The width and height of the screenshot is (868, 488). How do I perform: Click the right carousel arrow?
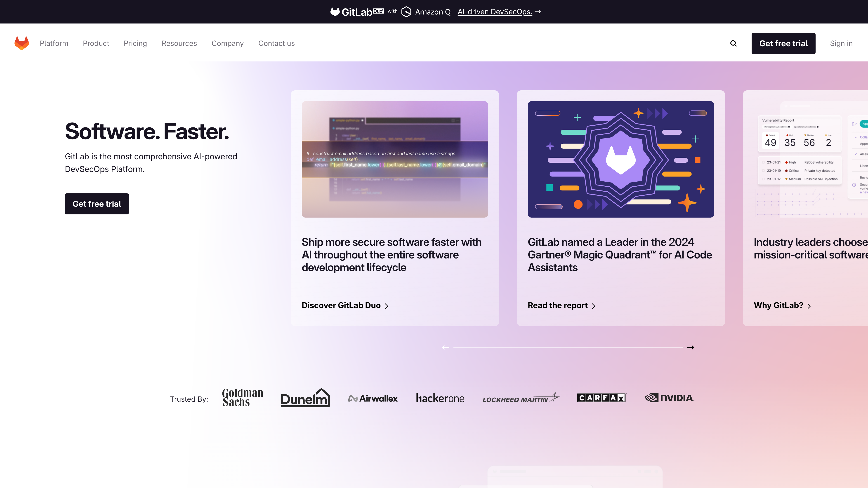click(x=691, y=347)
